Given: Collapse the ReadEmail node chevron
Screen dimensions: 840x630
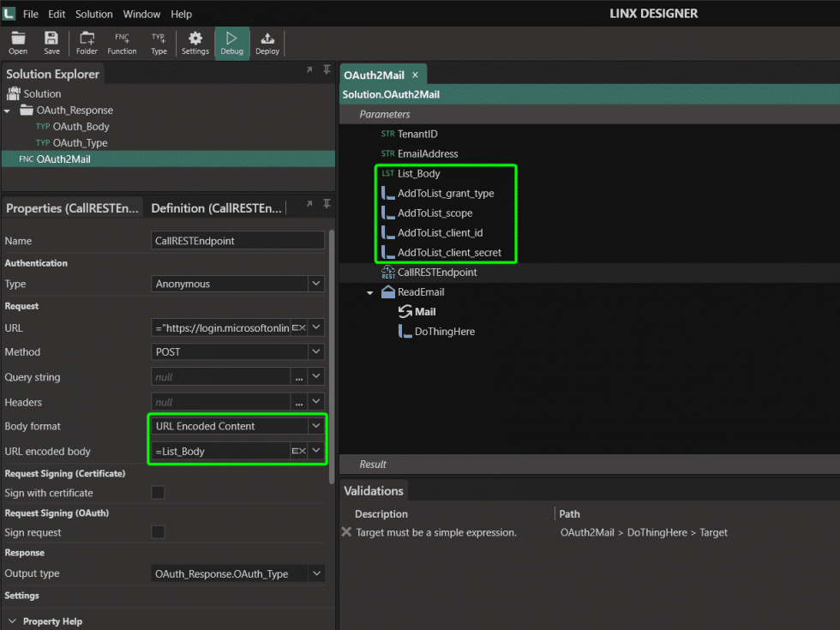Looking at the screenshot, I should coord(370,291).
